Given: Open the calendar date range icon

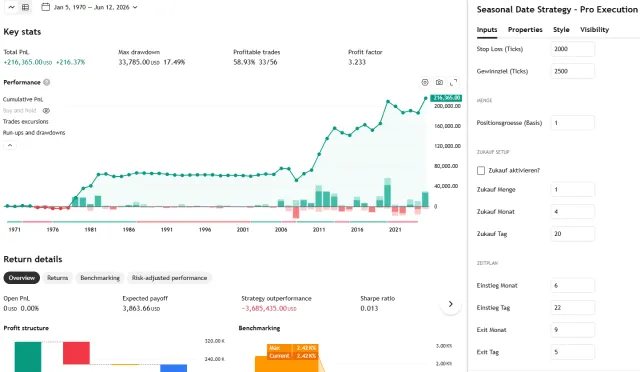Looking at the screenshot, I should [x=46, y=7].
